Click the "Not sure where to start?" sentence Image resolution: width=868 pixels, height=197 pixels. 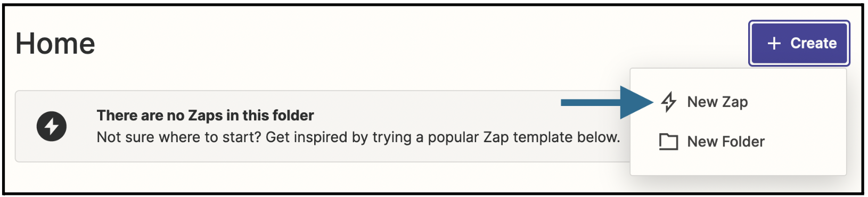(179, 137)
